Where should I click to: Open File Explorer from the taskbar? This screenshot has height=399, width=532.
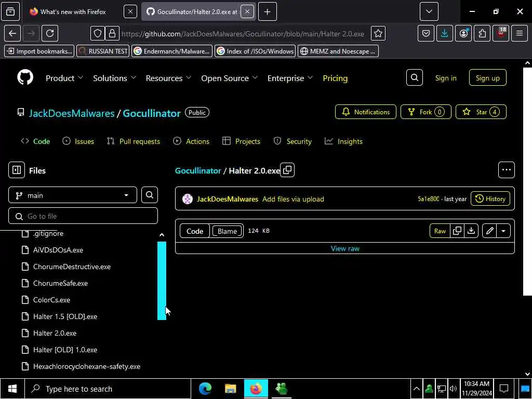tap(230, 389)
